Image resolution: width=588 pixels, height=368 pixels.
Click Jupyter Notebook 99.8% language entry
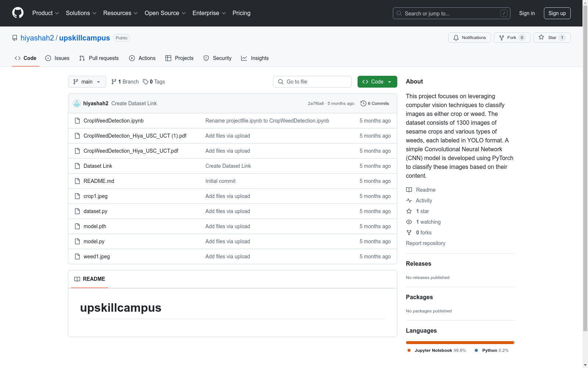[437, 350]
